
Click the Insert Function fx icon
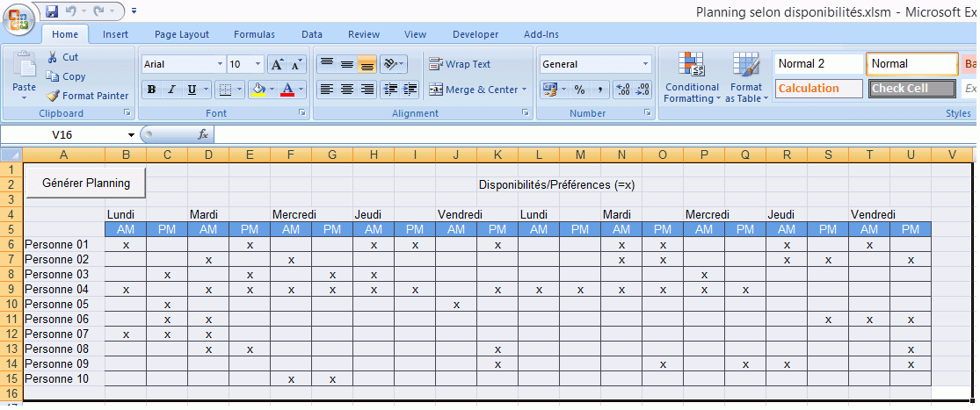click(203, 134)
